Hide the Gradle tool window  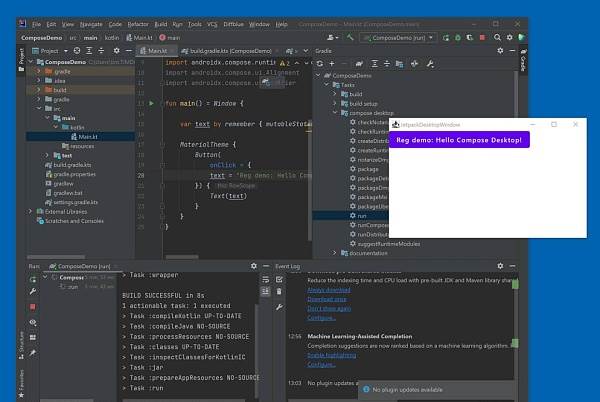[x=512, y=50]
